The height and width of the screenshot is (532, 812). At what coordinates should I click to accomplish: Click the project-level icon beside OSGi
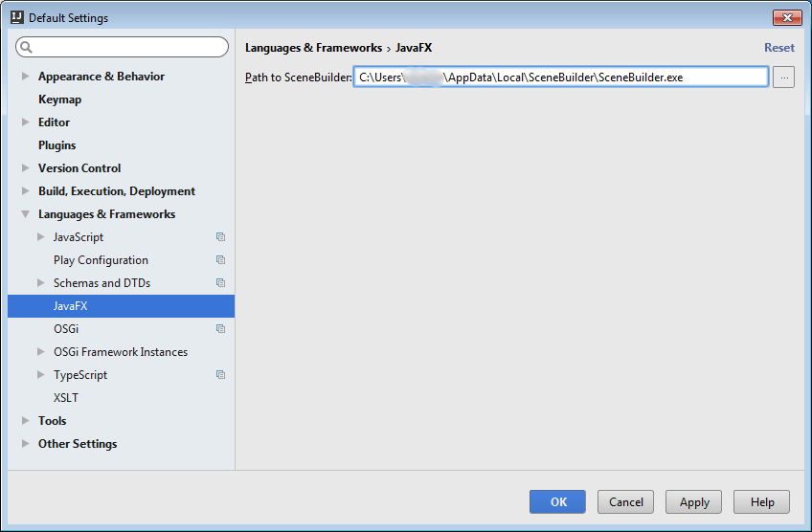220,328
